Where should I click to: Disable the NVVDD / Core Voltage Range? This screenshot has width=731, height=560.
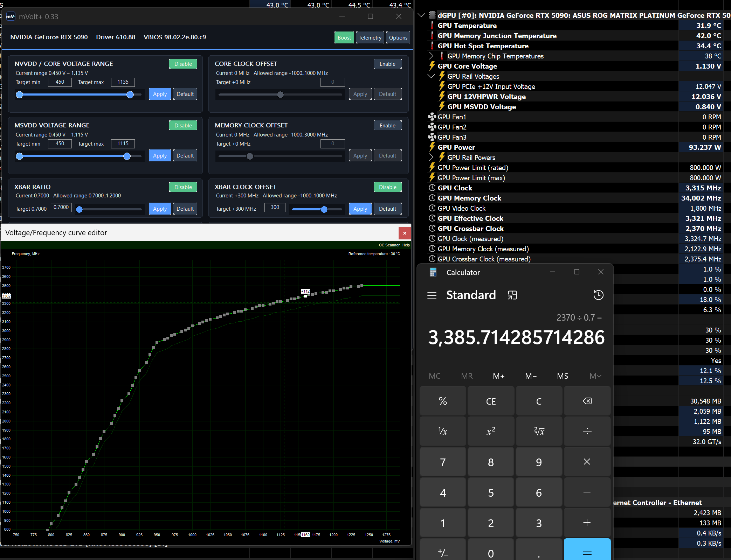click(183, 64)
